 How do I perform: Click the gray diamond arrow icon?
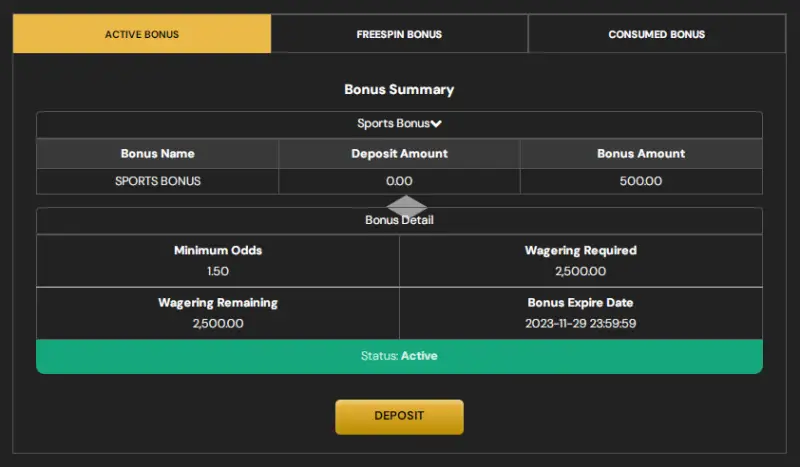tap(406, 205)
